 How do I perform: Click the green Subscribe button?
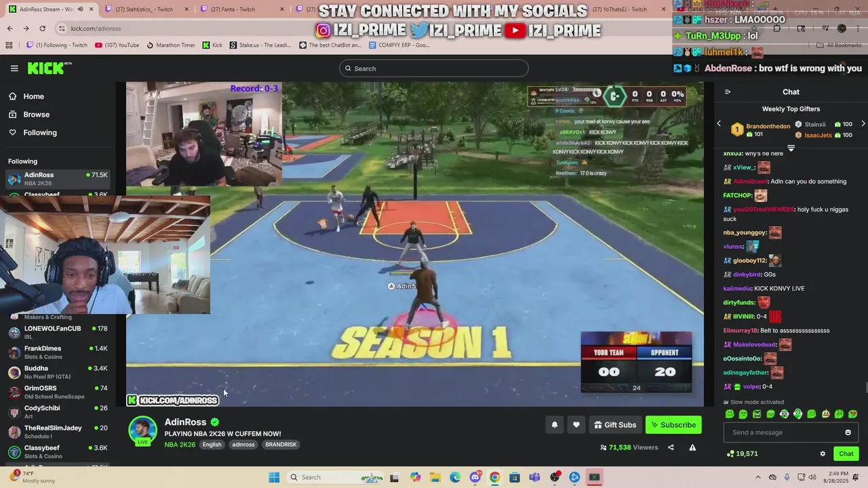673,425
